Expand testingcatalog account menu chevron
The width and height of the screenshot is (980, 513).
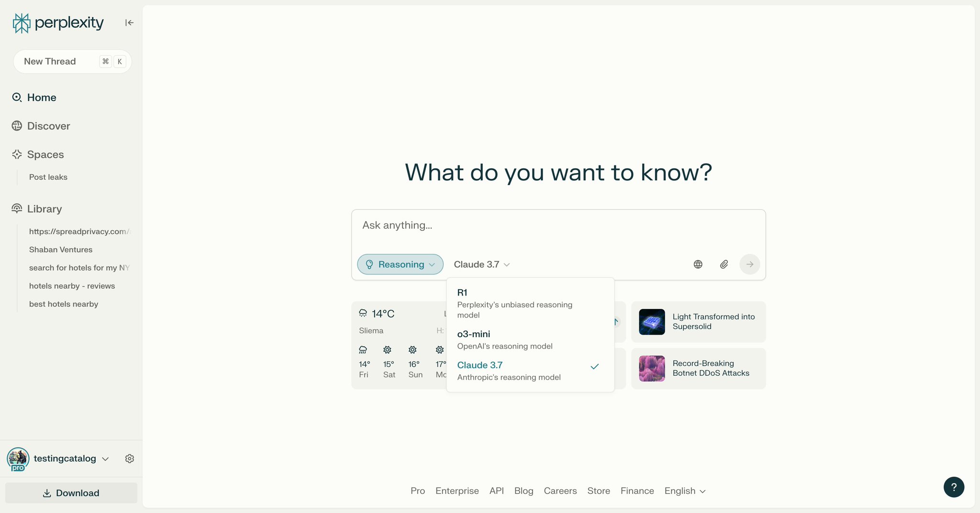click(106, 459)
